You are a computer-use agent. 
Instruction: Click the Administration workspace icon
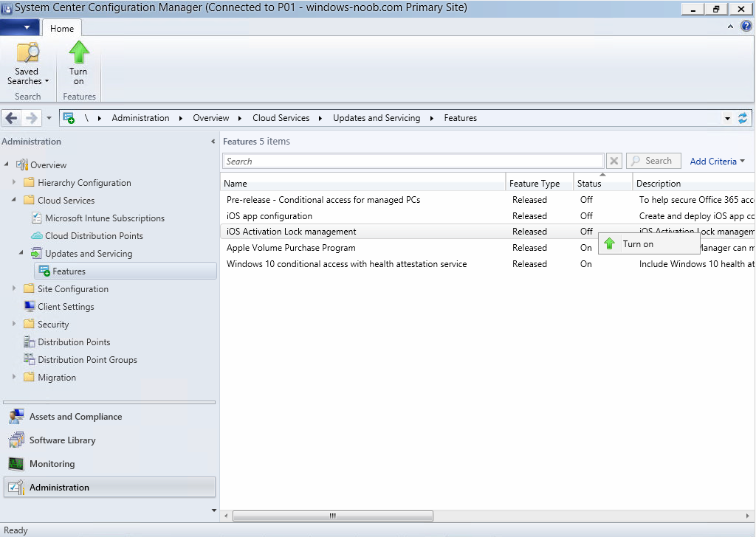16,488
